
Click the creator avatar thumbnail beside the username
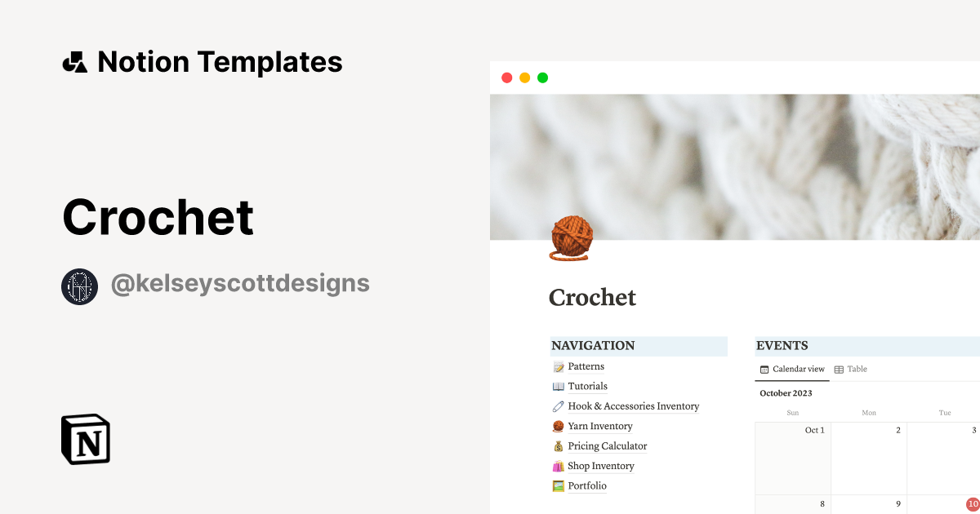[x=79, y=286]
